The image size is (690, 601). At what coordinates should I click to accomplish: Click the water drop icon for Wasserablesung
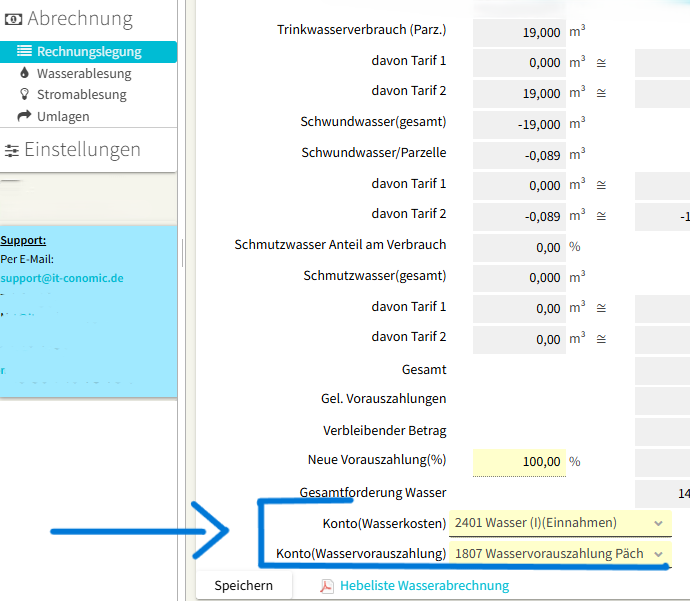(x=25, y=73)
